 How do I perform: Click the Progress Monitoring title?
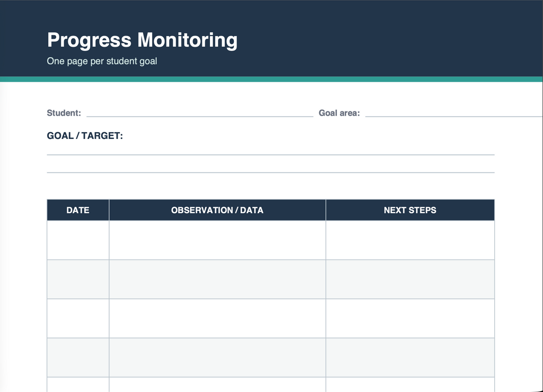(x=142, y=40)
